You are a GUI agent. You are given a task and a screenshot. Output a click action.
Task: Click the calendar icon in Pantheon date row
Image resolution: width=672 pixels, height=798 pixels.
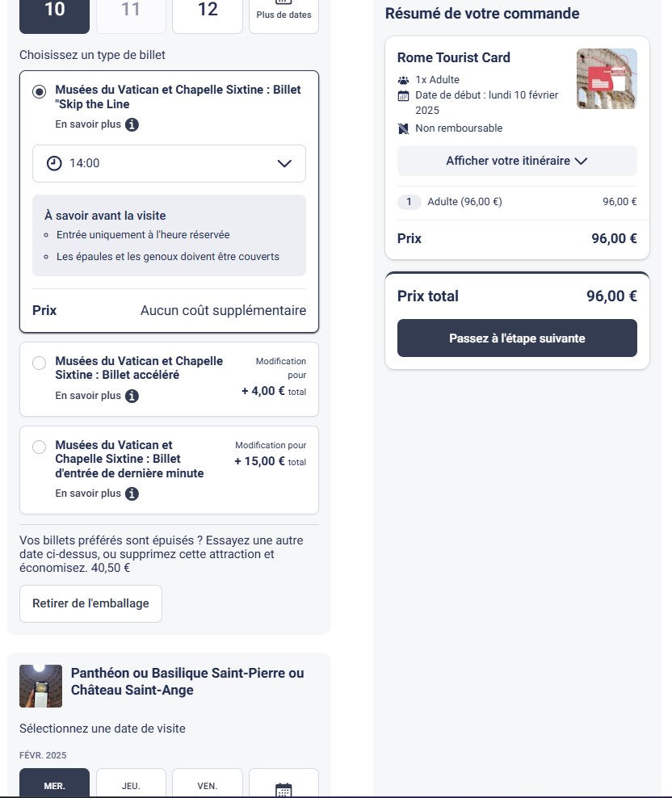pyautogui.click(x=283, y=789)
